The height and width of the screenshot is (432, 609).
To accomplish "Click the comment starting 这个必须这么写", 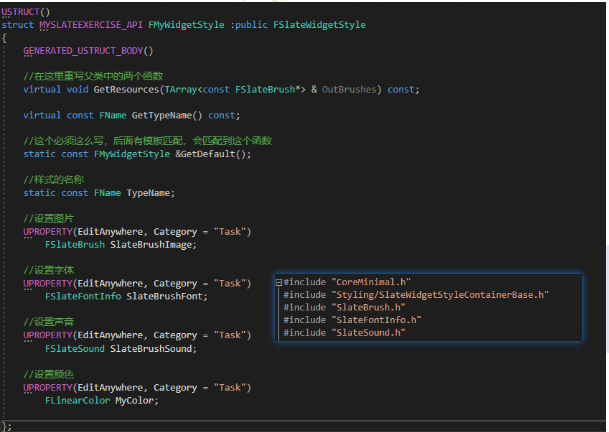I will coord(148,141).
